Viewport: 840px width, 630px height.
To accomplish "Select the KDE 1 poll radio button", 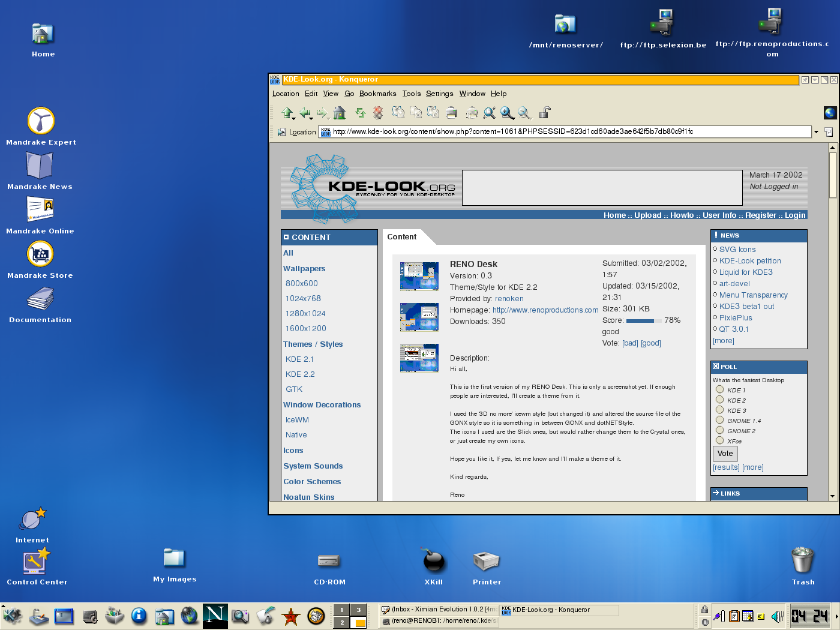I will pos(719,389).
